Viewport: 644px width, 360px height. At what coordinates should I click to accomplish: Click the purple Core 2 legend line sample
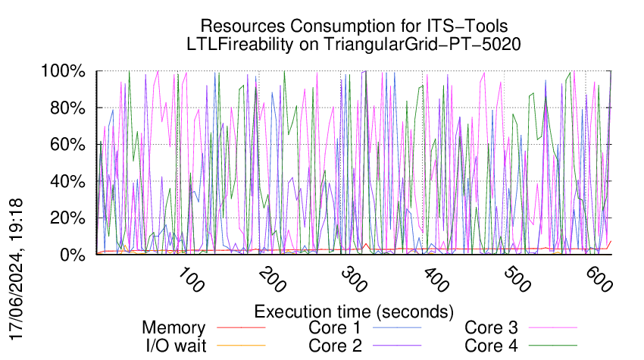pyautogui.click(x=397, y=346)
